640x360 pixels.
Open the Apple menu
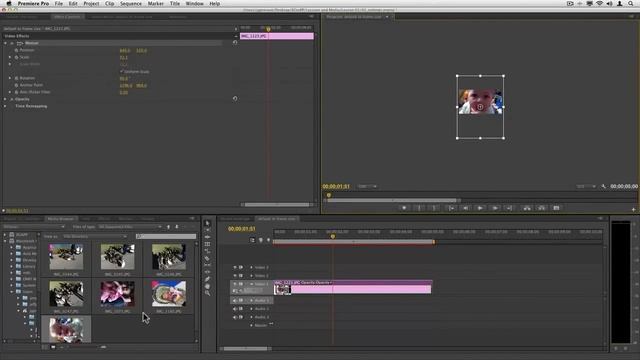click(x=9, y=3)
